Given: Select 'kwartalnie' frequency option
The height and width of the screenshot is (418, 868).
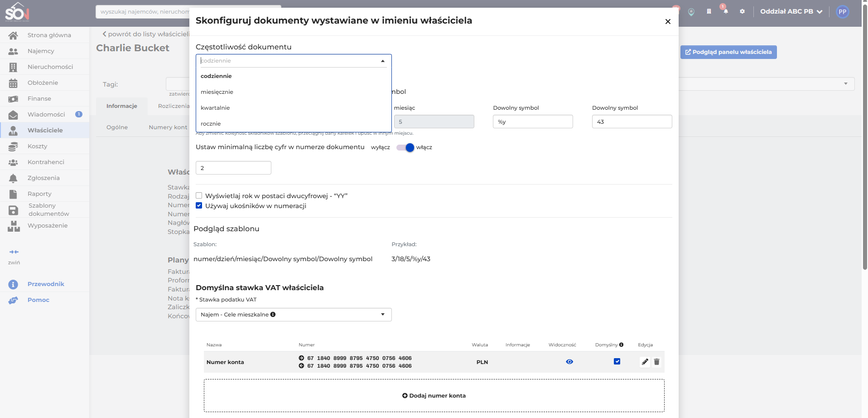Looking at the screenshot, I should point(294,108).
